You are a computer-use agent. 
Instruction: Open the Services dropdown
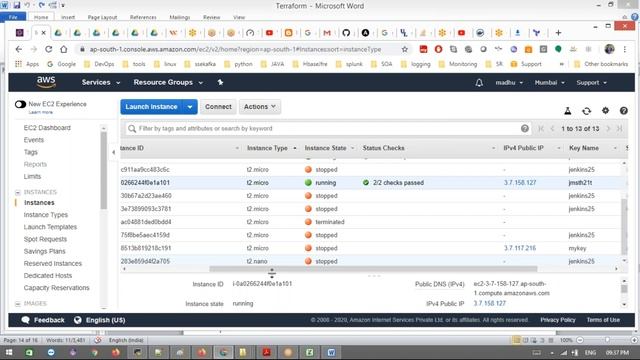[101, 82]
